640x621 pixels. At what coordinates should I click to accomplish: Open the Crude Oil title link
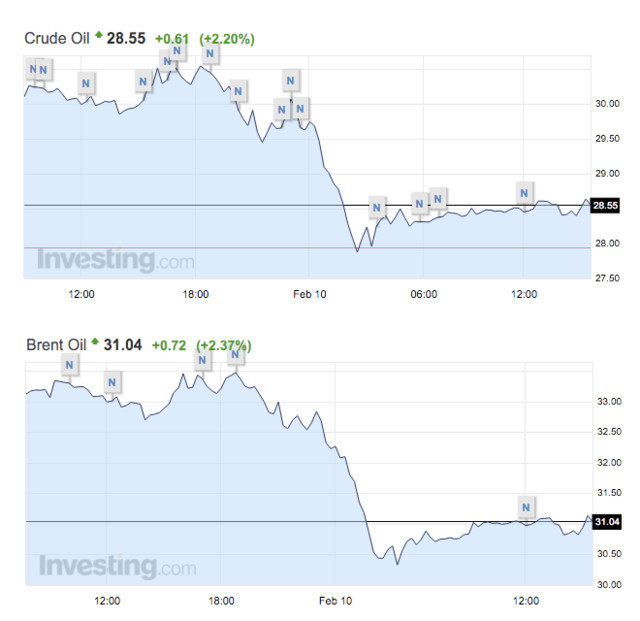[56, 38]
